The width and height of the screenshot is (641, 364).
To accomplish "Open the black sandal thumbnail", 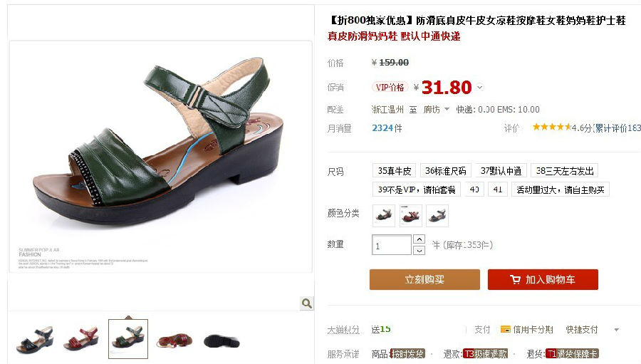I will (x=35, y=340).
